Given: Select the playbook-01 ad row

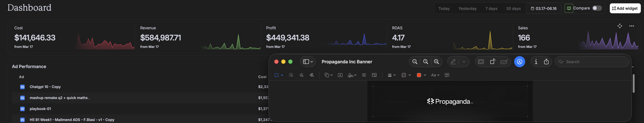Looking at the screenshot, I should click(140, 109).
